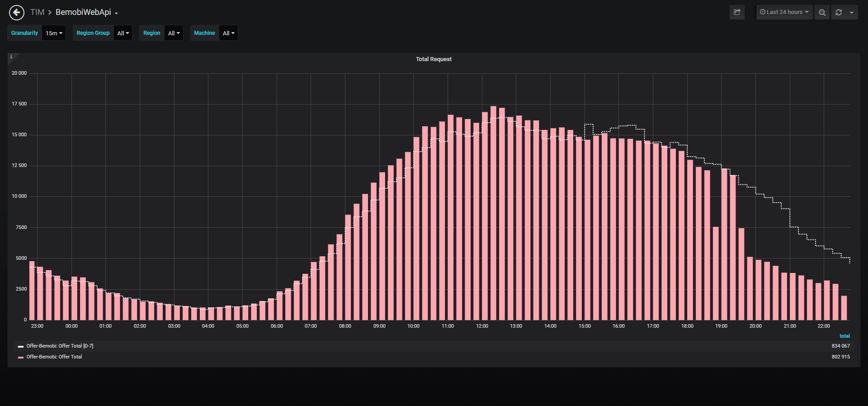Open the panel info corner icon
868x406 pixels.
[11, 57]
